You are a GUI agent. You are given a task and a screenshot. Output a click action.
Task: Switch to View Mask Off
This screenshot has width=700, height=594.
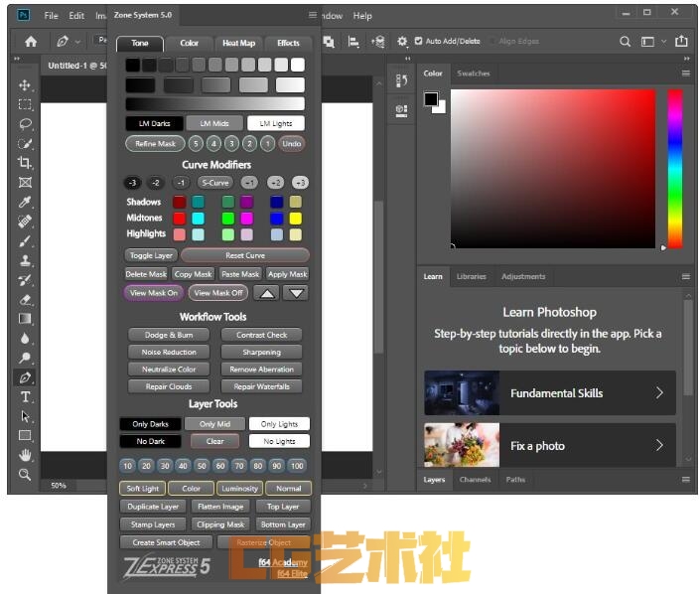click(x=218, y=293)
